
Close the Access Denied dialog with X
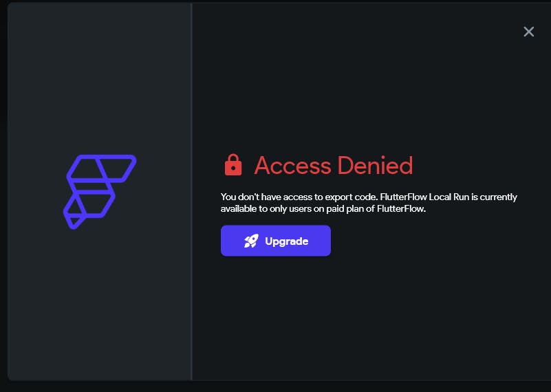tap(528, 32)
